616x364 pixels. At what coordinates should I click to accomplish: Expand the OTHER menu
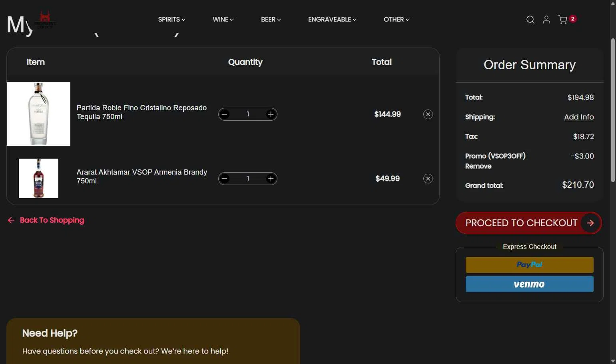coord(397,19)
